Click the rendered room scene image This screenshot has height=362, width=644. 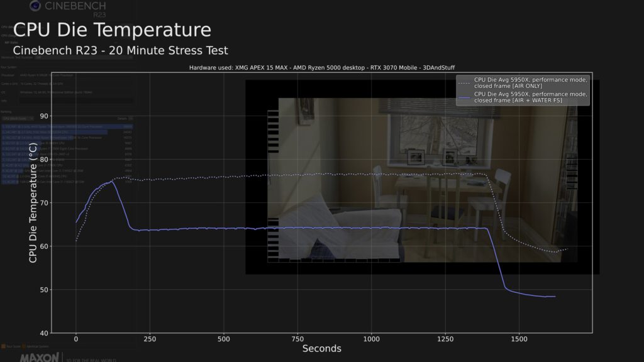tap(428, 180)
